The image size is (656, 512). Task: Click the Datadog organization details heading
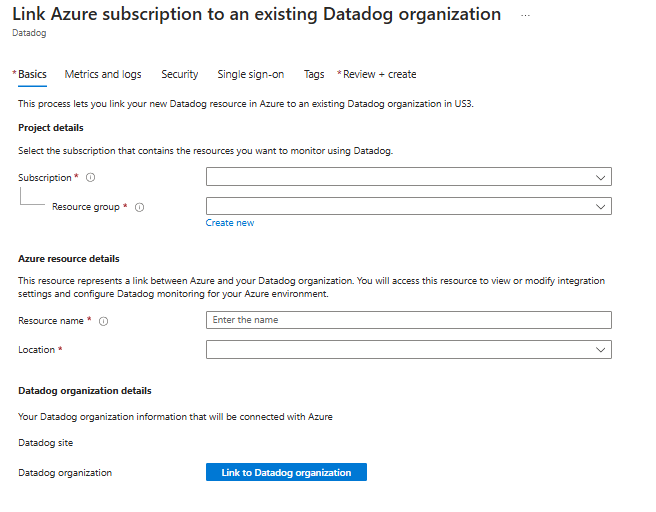coord(85,391)
